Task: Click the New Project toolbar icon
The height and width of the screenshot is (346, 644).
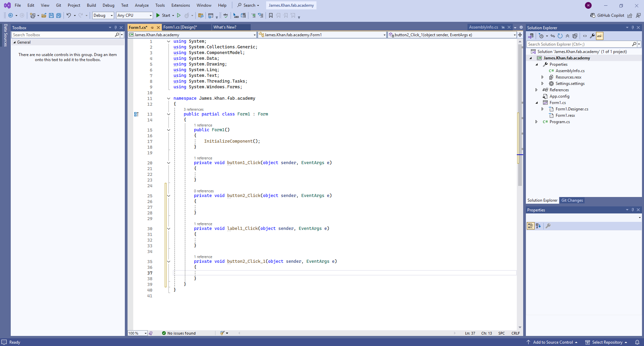Action: tap(33, 15)
